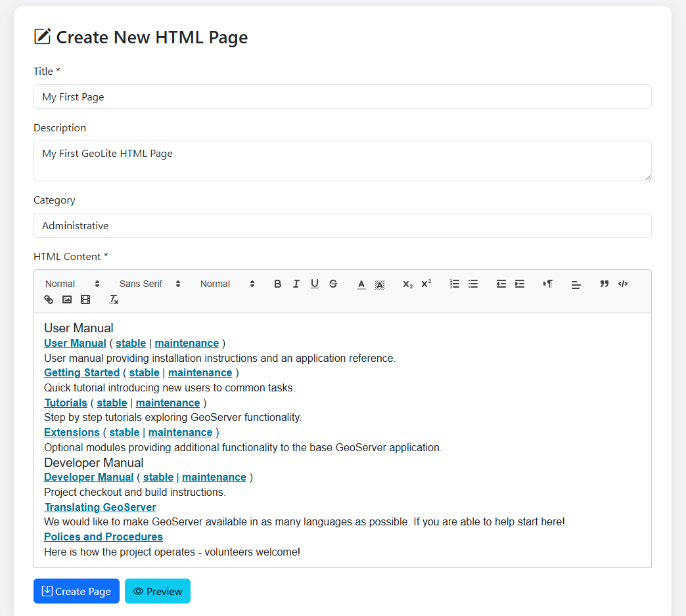Open the Translating GeoServer link
Image resolution: width=686 pixels, height=616 pixels.
tap(100, 507)
